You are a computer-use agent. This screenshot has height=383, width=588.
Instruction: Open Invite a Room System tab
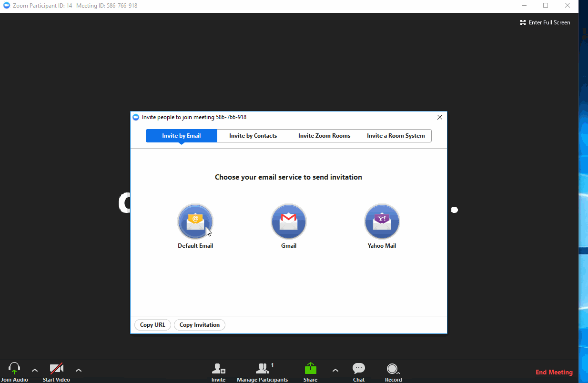[x=395, y=136]
